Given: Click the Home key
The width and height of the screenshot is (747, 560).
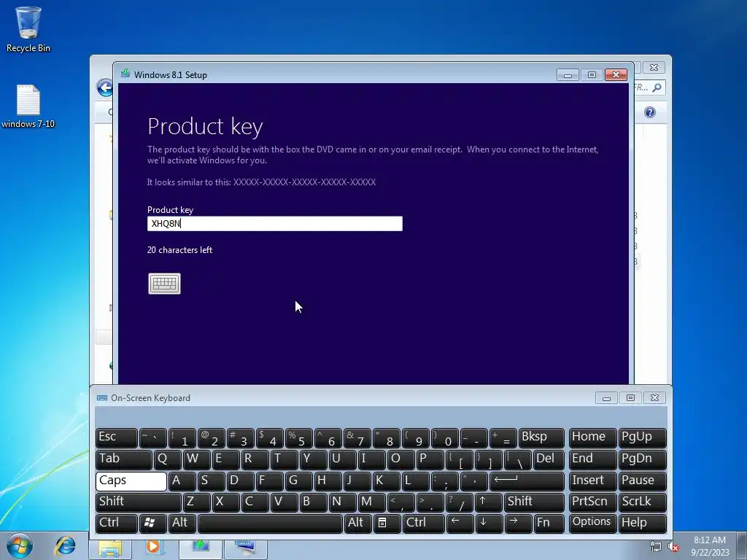Looking at the screenshot, I should click(592, 437).
